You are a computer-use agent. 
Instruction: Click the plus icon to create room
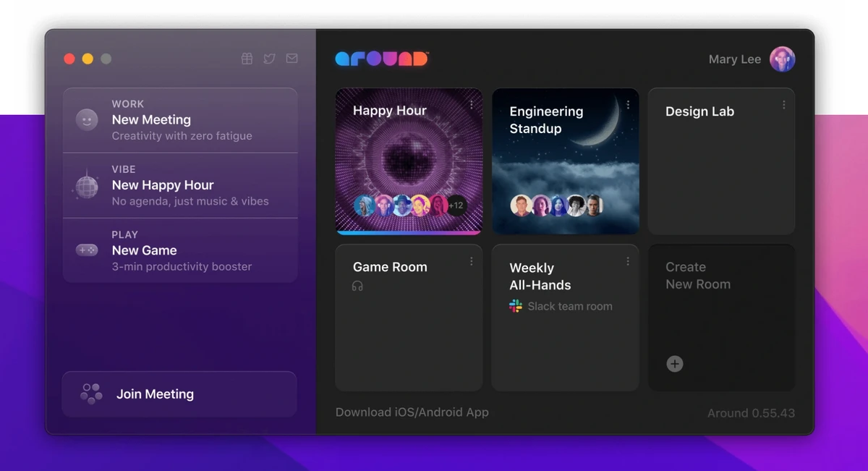tap(675, 364)
